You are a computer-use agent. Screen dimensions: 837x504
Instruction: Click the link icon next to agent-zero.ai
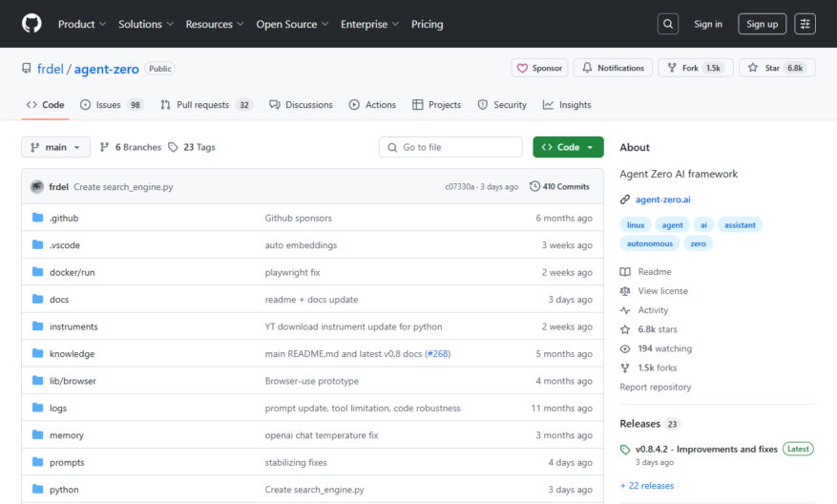[x=625, y=199]
